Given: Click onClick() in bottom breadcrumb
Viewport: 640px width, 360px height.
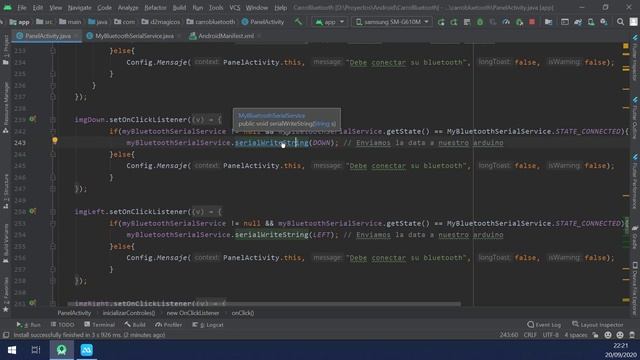Looking at the screenshot, I should click(x=243, y=313).
